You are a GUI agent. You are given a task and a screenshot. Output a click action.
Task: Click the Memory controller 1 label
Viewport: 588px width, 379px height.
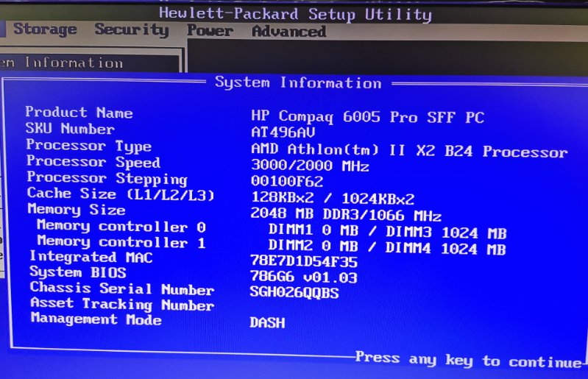coord(121,242)
